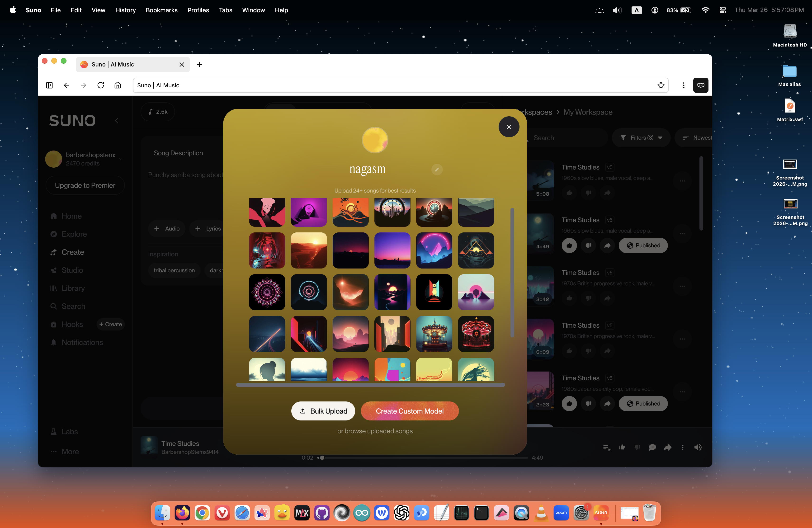Click the Bulk Upload button
Image resolution: width=812 pixels, height=528 pixels.
pos(323,411)
